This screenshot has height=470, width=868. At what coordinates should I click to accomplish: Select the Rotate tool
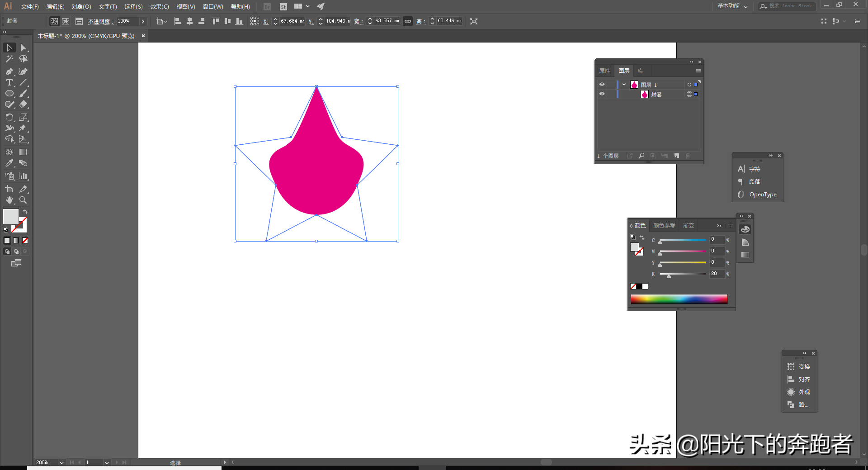[9, 117]
